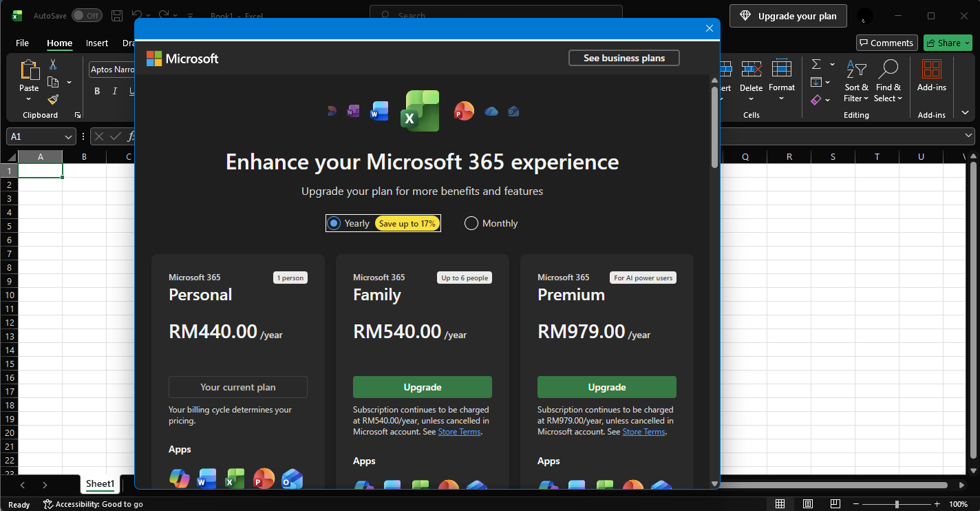Click See business plans
Image resolution: width=980 pixels, height=511 pixels.
coord(624,58)
